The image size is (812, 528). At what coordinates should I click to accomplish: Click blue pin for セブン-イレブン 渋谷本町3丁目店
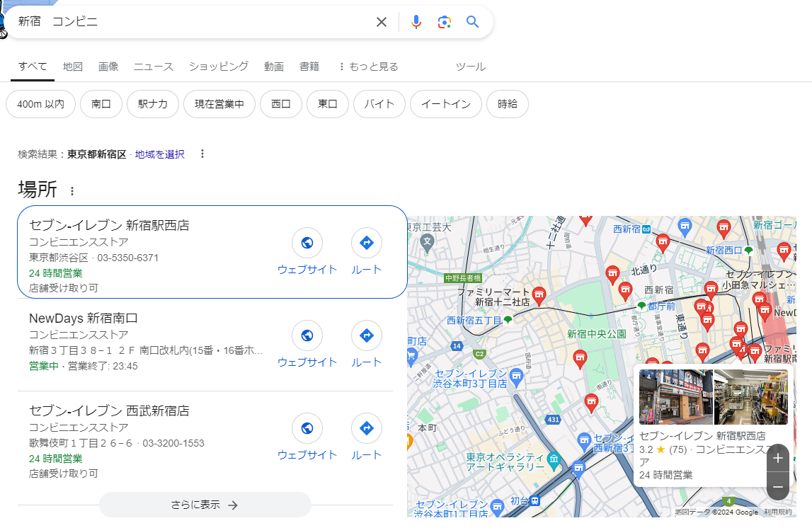click(x=516, y=377)
